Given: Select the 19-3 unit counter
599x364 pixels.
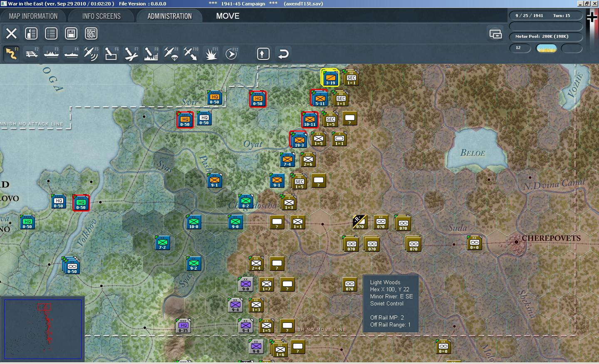Looking at the screenshot, I should [299, 140].
